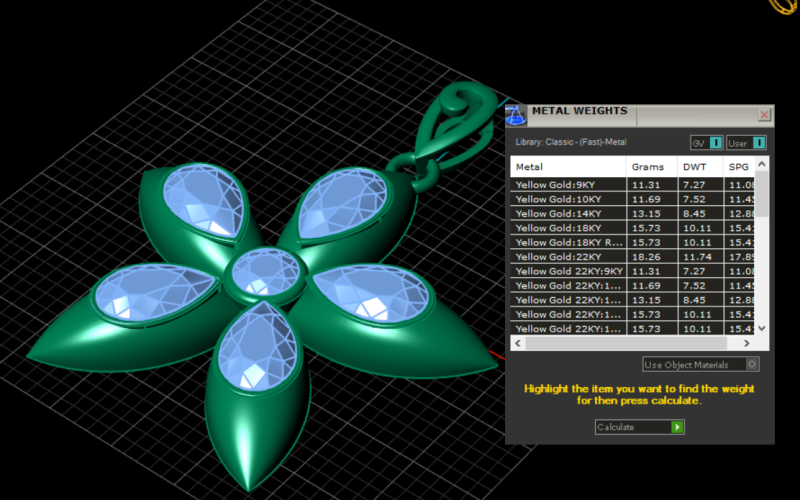Click the green arrow icon beside Calculate
The width and height of the screenshot is (800, 500).
click(677, 427)
